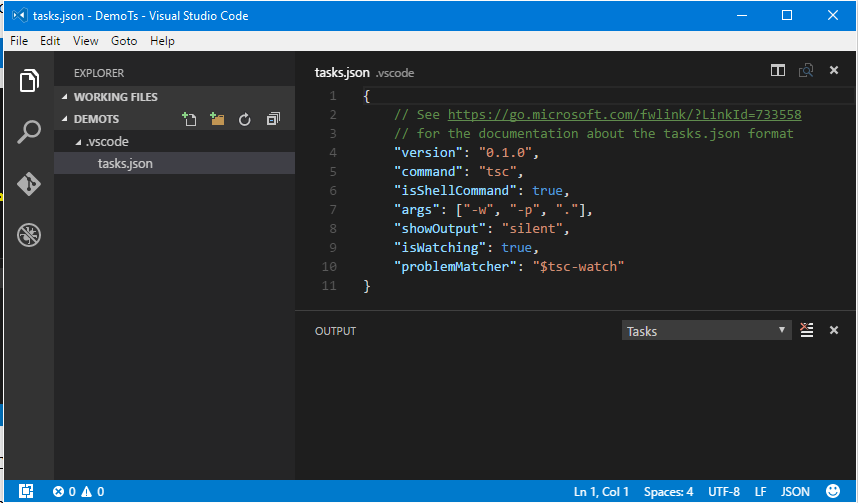This screenshot has height=503, width=858.
Task: Follow the go.microsoft.com fwlink URL
Action: pos(624,114)
